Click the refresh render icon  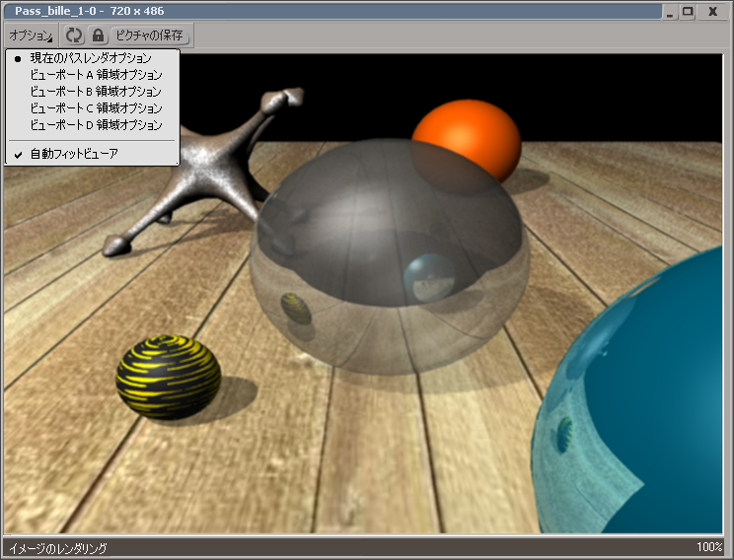[x=73, y=35]
